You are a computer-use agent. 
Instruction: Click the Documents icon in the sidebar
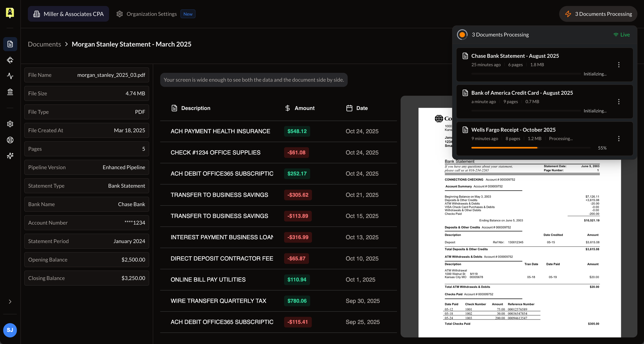(x=10, y=44)
